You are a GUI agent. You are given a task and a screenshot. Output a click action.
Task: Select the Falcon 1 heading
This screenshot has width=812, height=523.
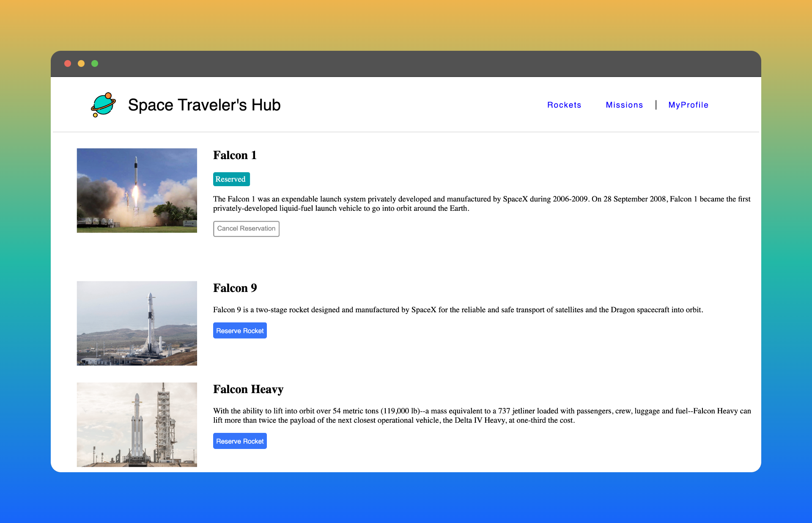pos(235,155)
